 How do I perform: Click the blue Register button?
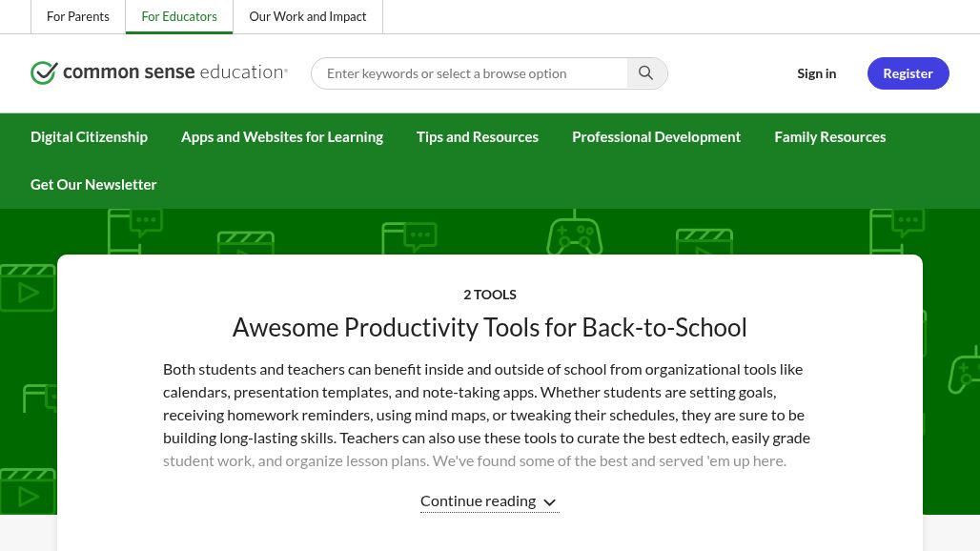coord(909,73)
